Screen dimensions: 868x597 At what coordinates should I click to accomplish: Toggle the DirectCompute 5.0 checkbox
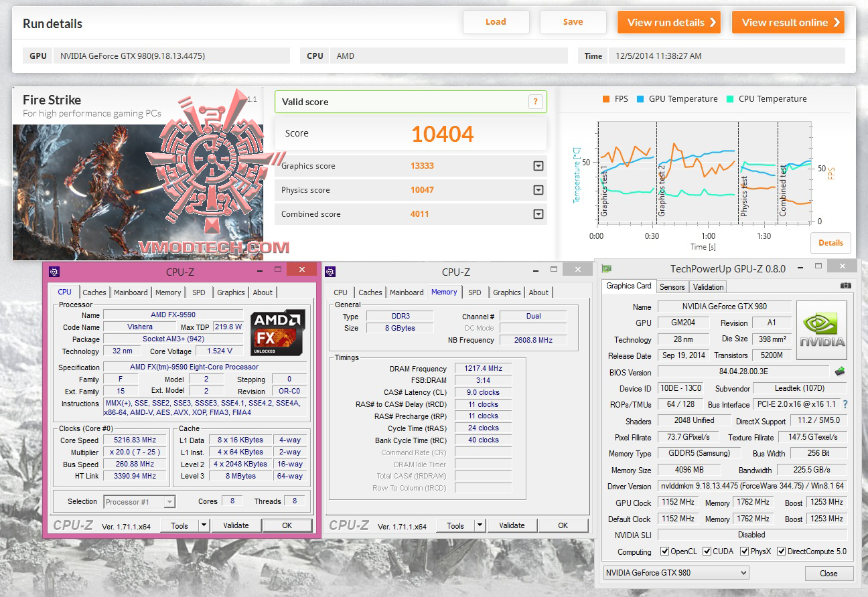tap(782, 551)
